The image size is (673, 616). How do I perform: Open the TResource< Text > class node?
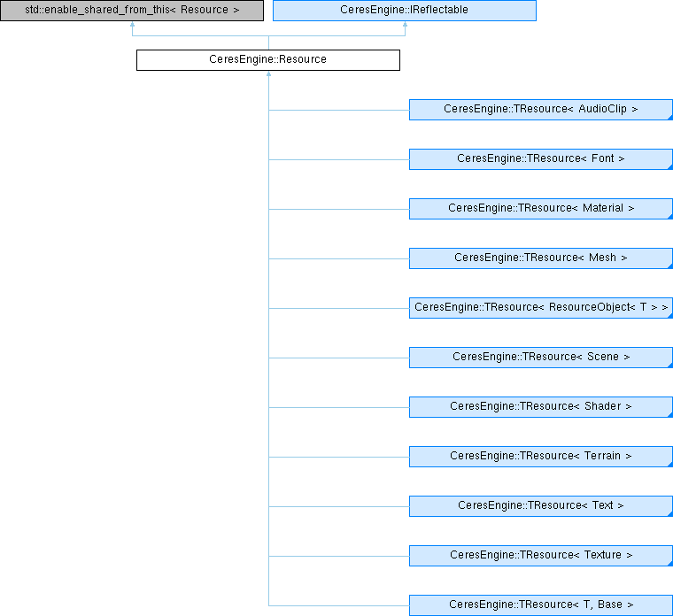540,506
